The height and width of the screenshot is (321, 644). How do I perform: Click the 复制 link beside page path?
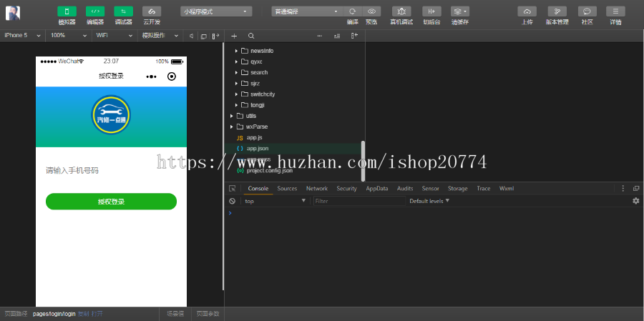coord(83,314)
